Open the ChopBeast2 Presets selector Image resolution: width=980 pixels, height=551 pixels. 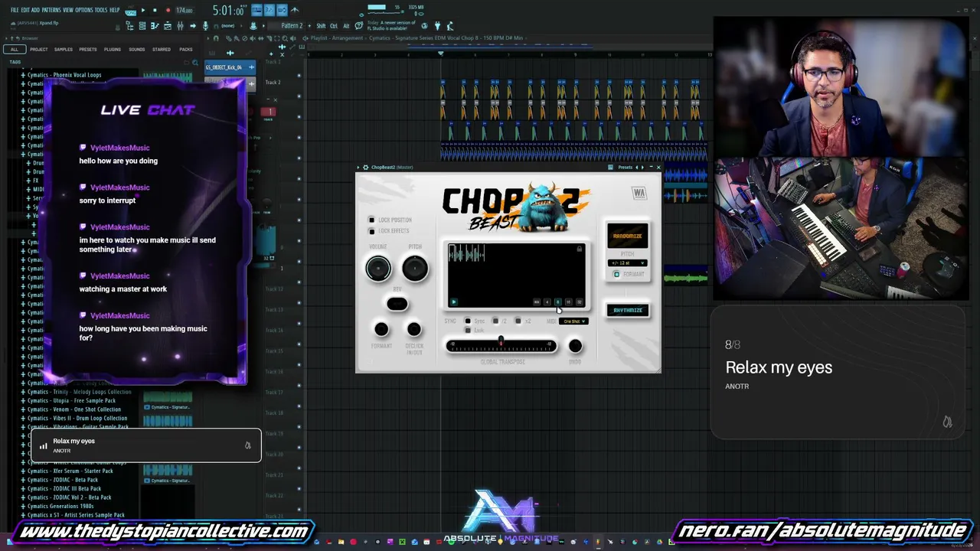(626, 167)
